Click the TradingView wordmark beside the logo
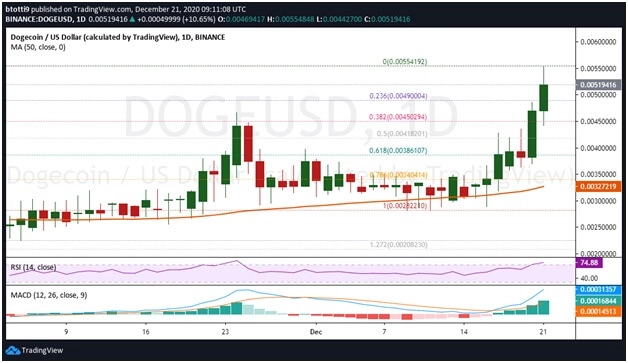Screen dimensions: 628x363 [42, 350]
